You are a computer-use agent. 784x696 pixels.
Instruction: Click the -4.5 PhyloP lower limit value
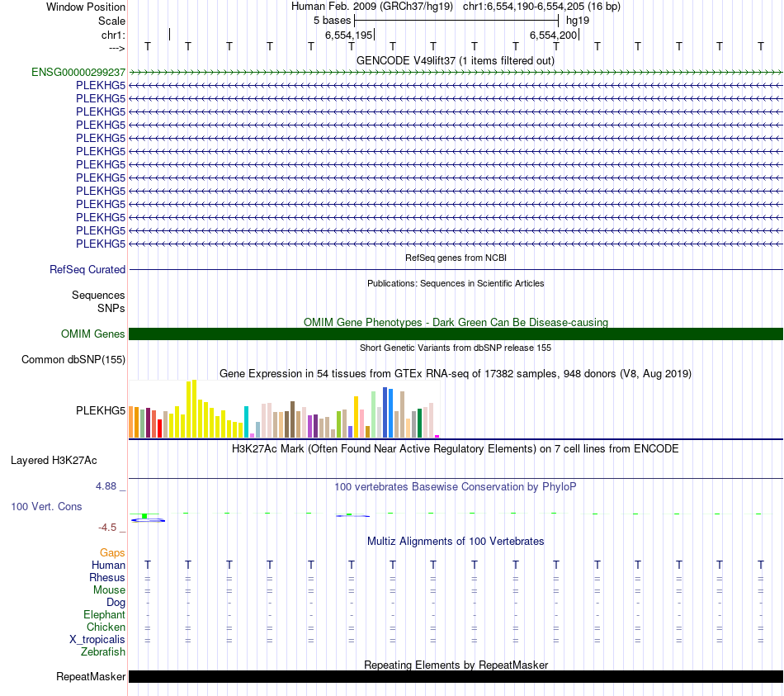pos(107,528)
